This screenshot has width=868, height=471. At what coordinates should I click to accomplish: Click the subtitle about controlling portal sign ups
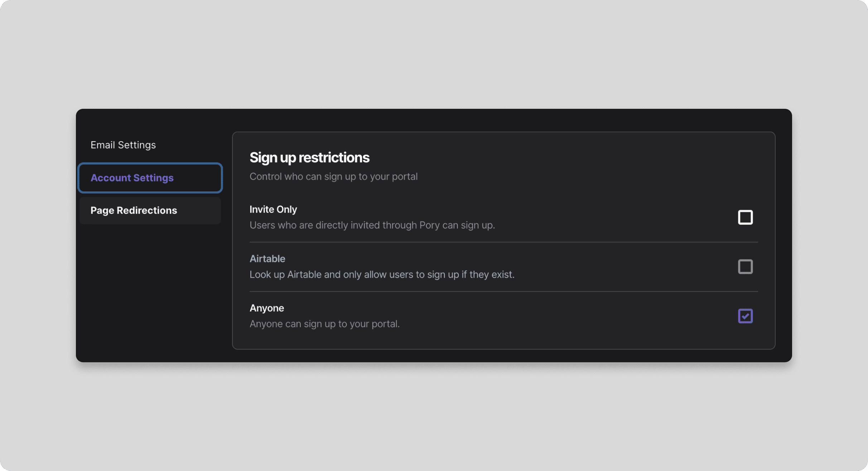333,176
